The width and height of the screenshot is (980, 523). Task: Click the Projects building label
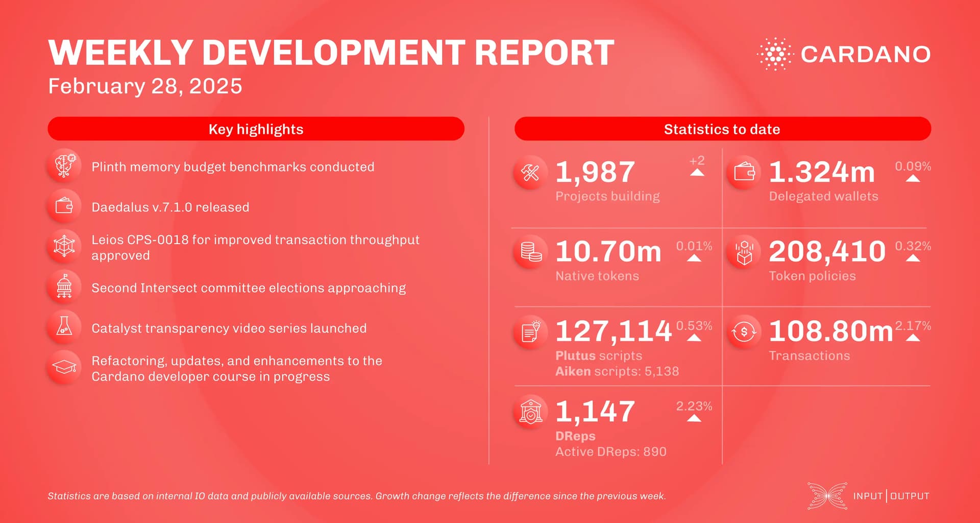(607, 197)
